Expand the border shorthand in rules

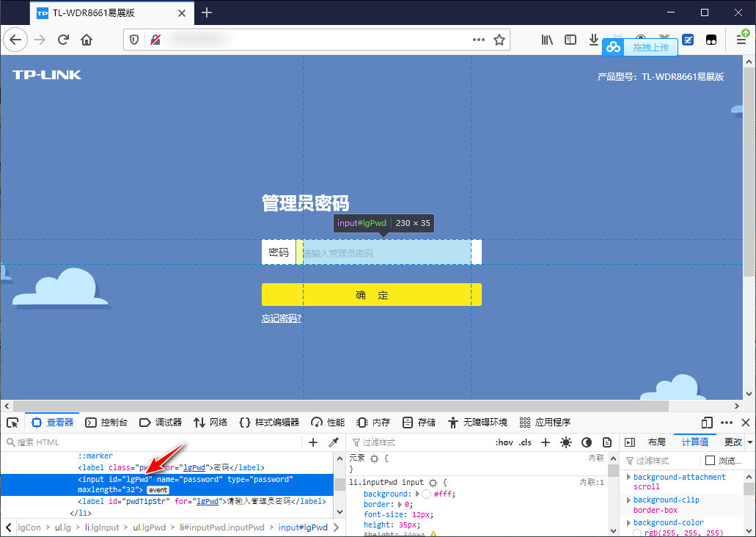coord(400,505)
